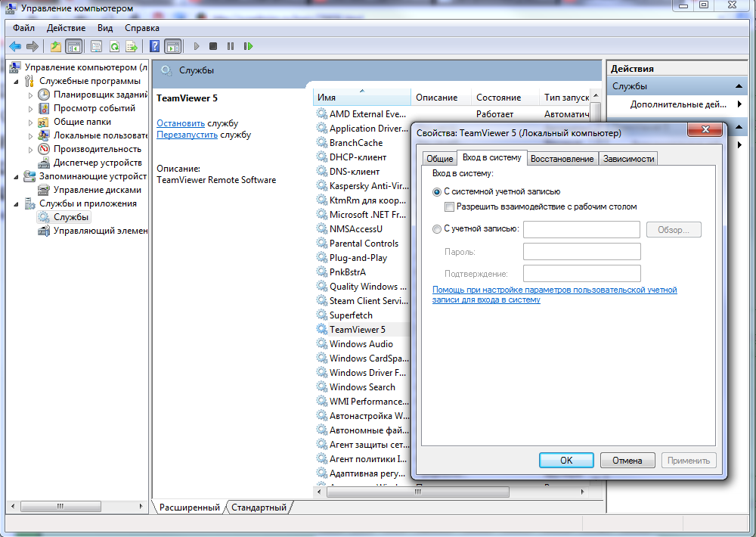Select Performance (Производительность) icon

tap(44, 149)
